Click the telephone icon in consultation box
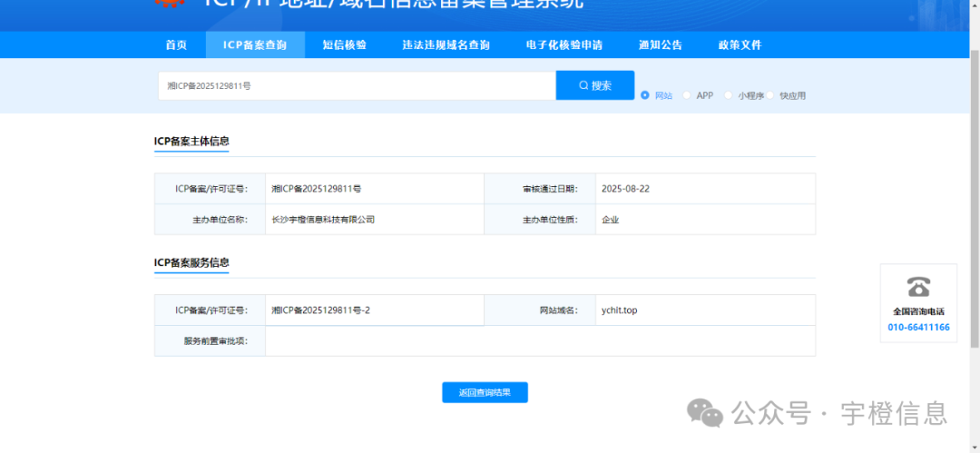 click(918, 287)
